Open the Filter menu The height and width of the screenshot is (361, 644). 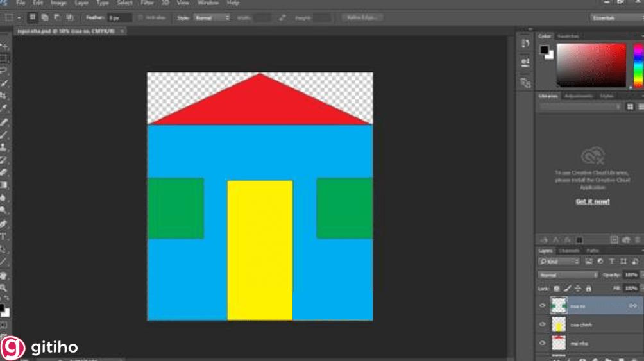click(x=147, y=3)
